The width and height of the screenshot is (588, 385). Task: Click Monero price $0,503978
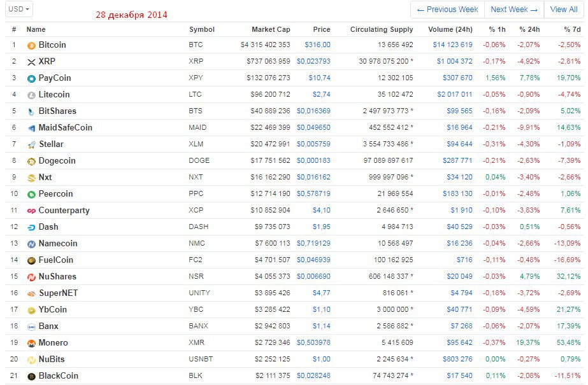(313, 342)
